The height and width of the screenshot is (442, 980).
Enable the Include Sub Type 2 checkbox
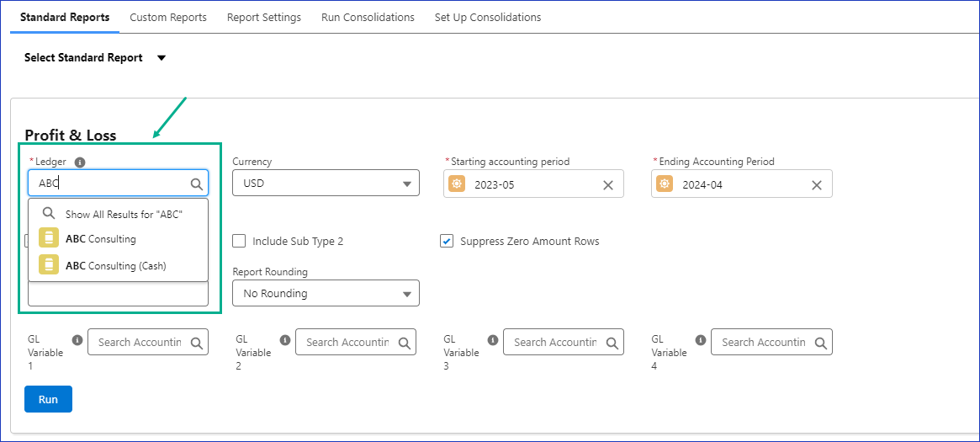tap(239, 242)
